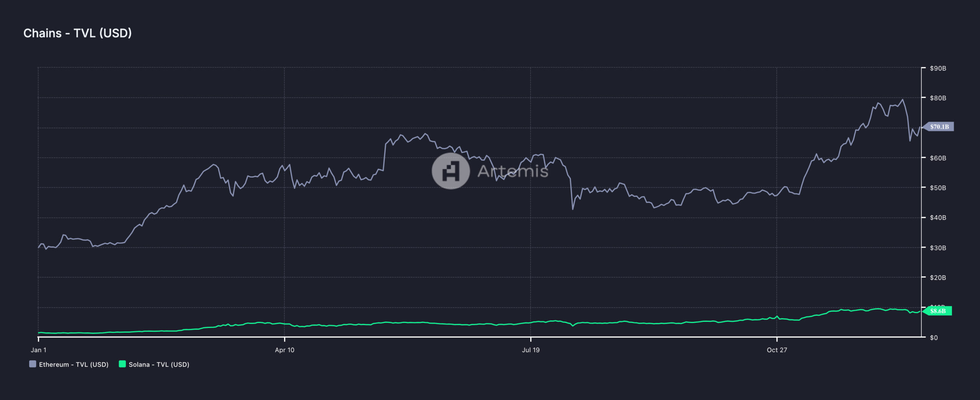Toggle the Solana green legend swatch
Image resolution: width=980 pixels, height=400 pixels.
tap(122, 364)
